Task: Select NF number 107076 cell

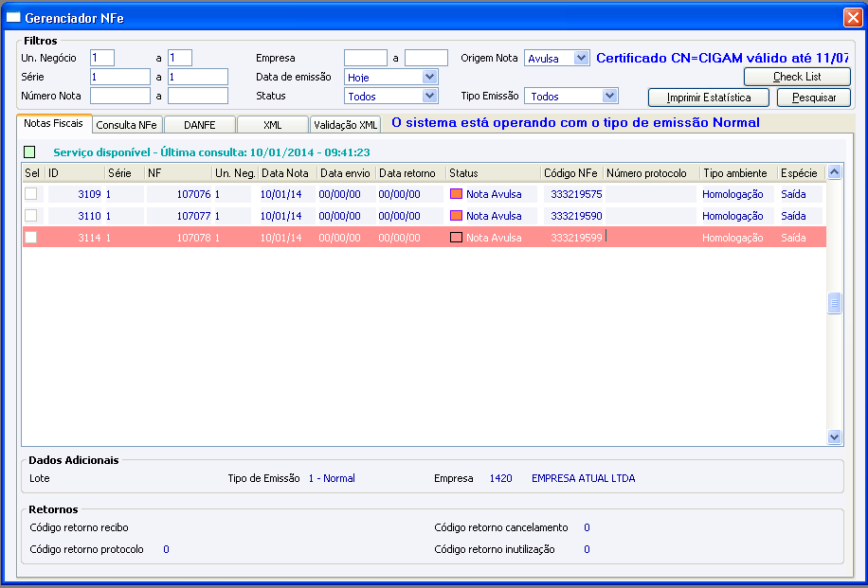Action: point(179,193)
